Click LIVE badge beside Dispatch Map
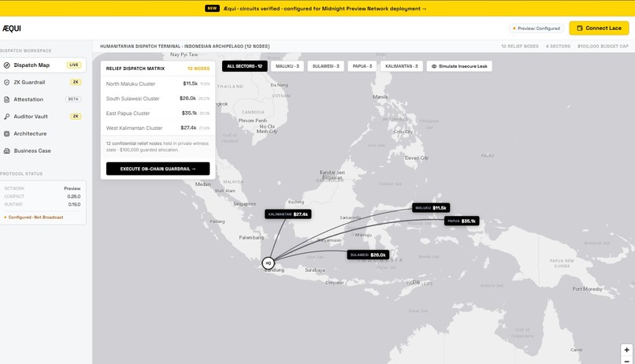This screenshot has width=635, height=364. [74, 65]
